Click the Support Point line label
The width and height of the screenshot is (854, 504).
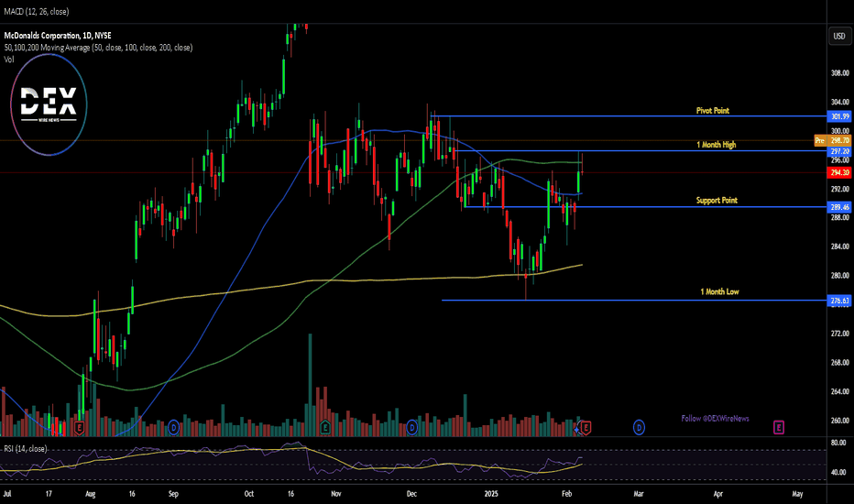717,201
